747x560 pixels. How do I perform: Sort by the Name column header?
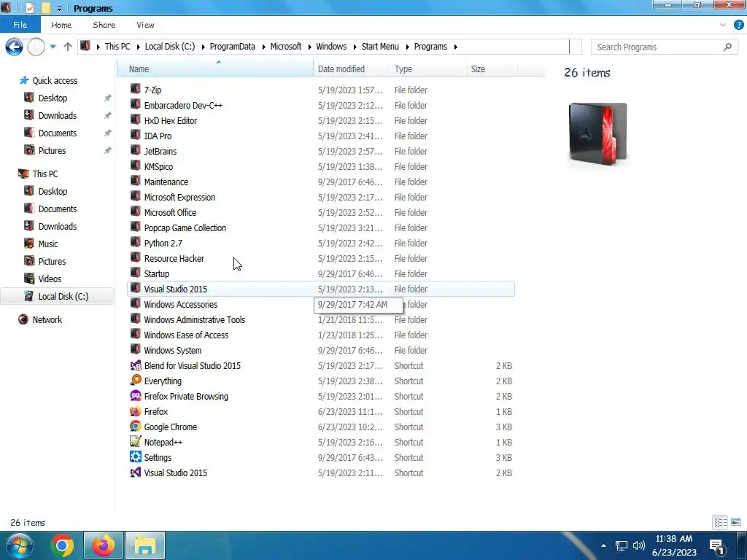[x=215, y=69]
